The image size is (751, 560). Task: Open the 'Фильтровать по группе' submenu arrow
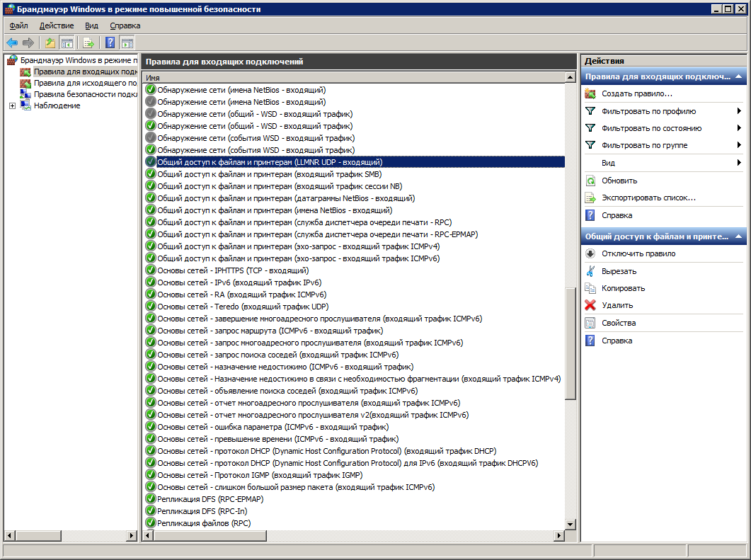coord(739,145)
